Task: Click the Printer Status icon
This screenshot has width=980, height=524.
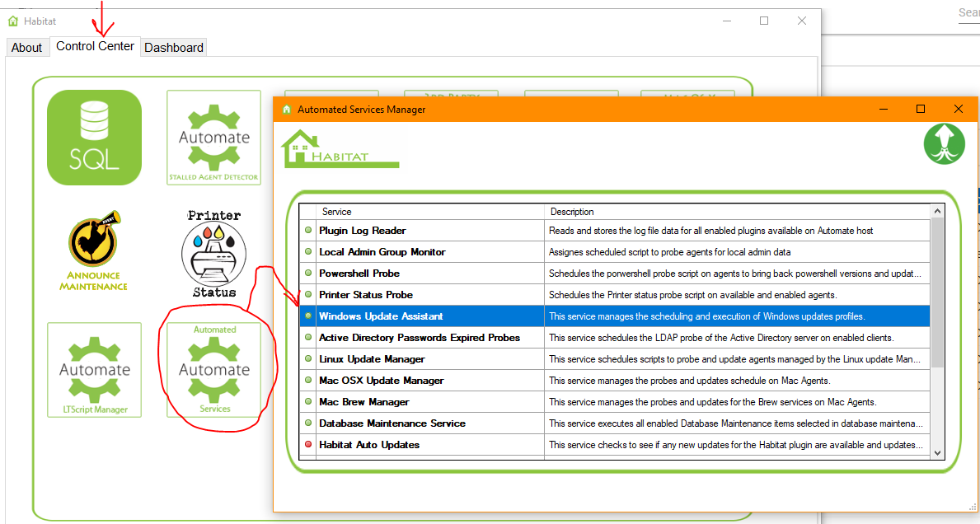Action: [213, 253]
